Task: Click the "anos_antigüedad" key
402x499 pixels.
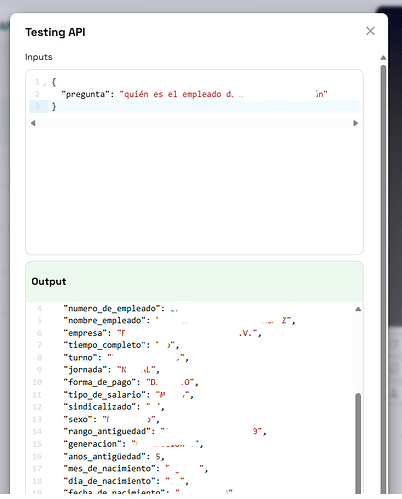Action: tap(105, 456)
